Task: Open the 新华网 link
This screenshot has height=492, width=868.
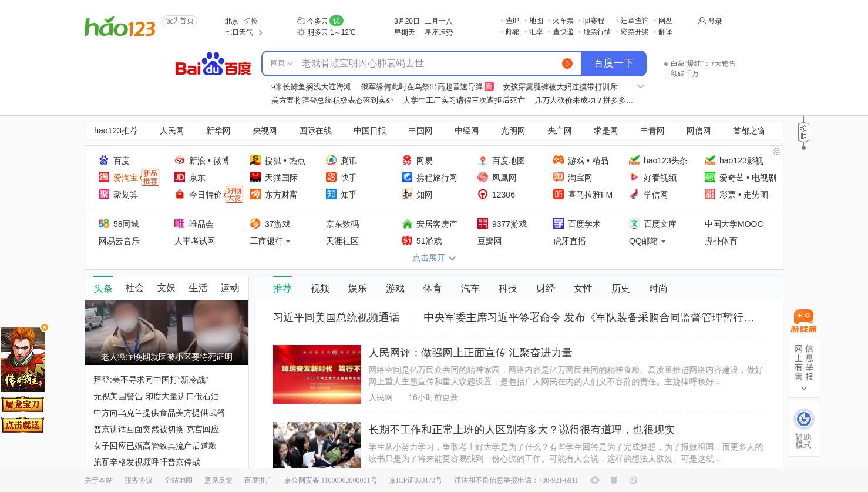Action: [218, 130]
